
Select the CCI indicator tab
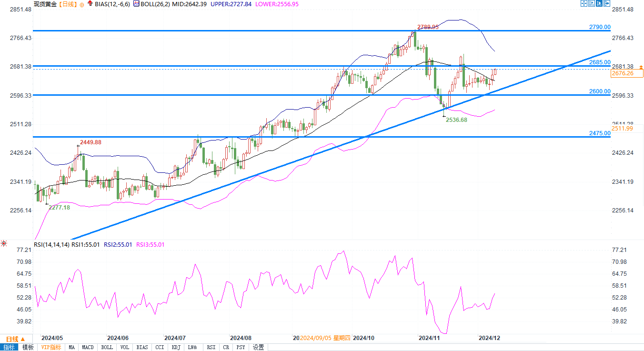[x=160, y=347]
